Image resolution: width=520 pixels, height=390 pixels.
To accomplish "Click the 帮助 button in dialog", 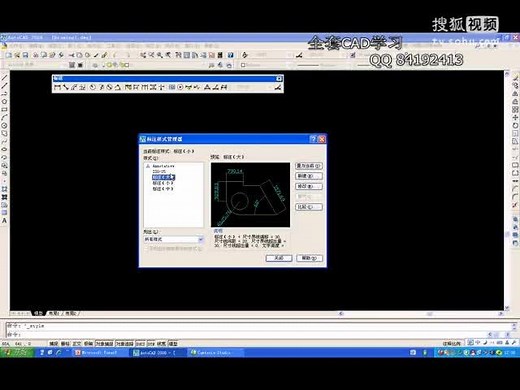I will 309,258.
